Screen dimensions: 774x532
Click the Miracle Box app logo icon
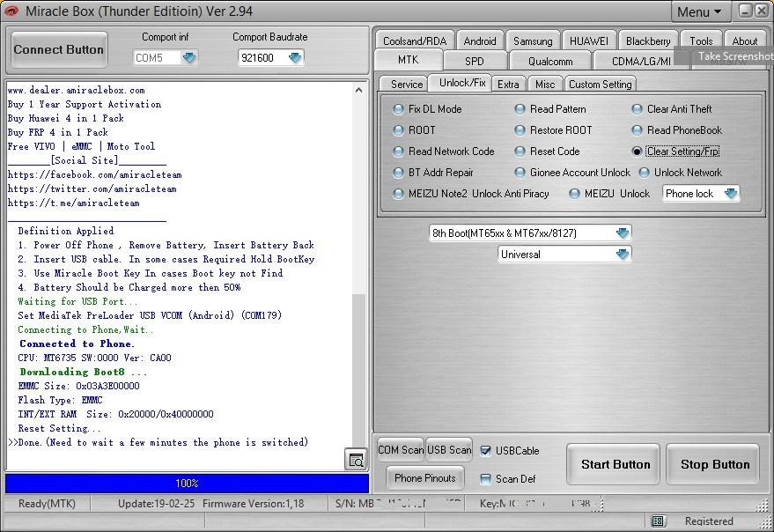[11, 11]
